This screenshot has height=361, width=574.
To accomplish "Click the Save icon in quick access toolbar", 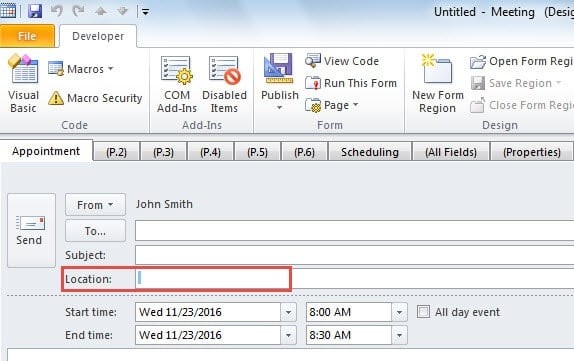I will (35, 11).
